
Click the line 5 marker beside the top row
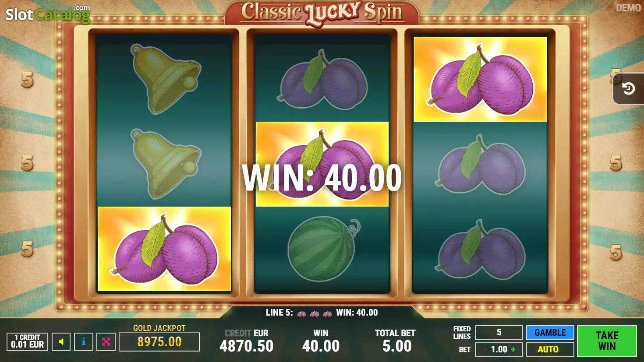(x=27, y=80)
